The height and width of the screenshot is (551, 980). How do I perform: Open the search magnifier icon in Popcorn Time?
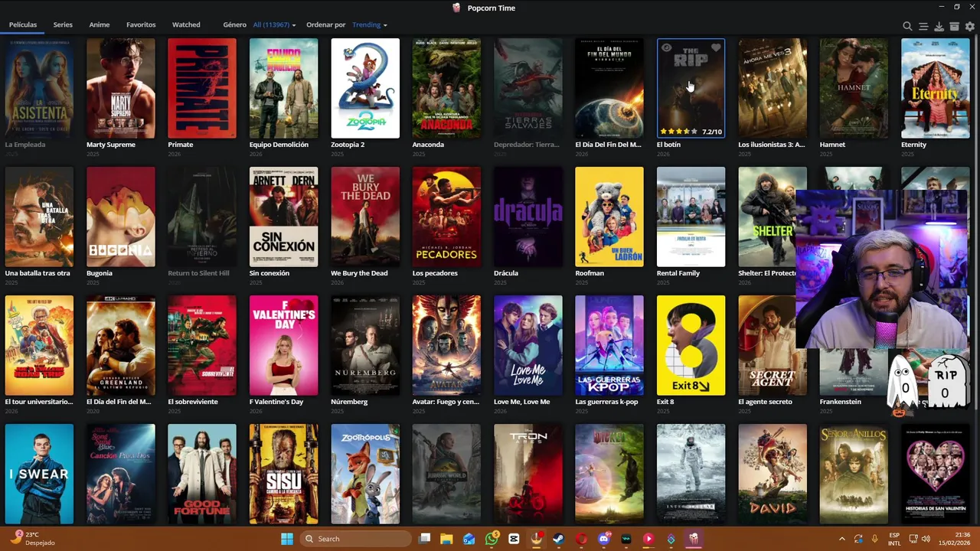coord(907,26)
